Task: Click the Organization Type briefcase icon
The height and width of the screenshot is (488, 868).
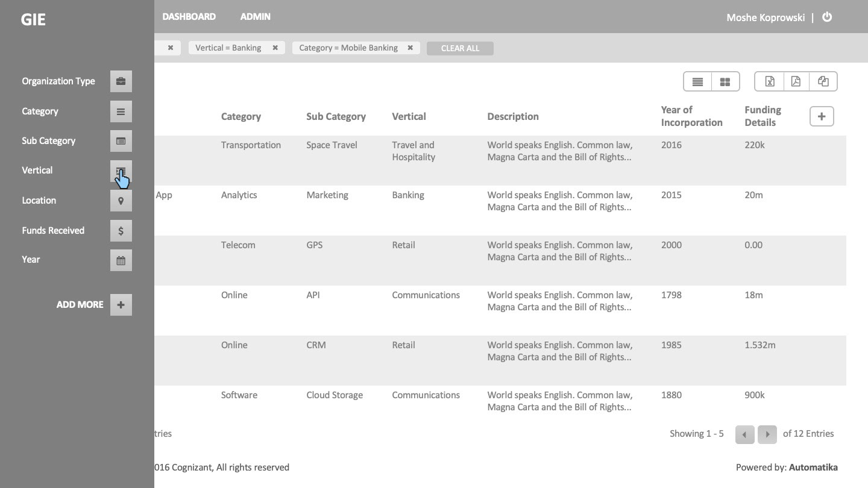Action: click(x=121, y=81)
